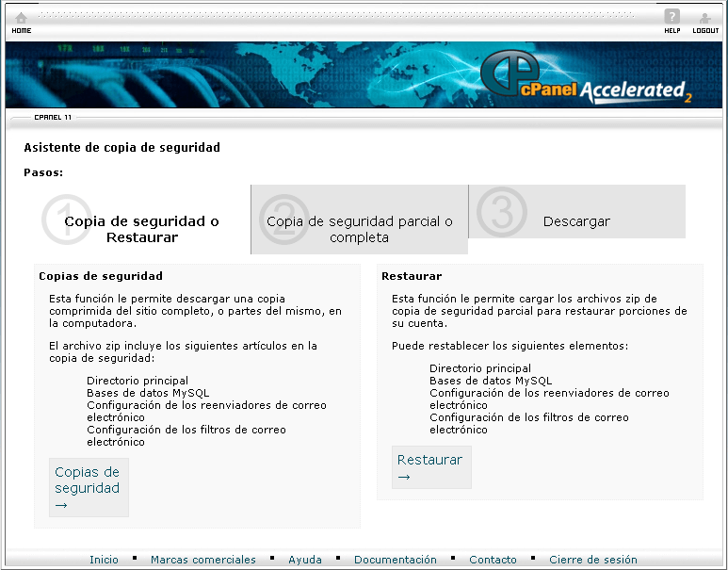
Task: Click the reenviadores de correo line under Restaurar
Action: point(549,399)
